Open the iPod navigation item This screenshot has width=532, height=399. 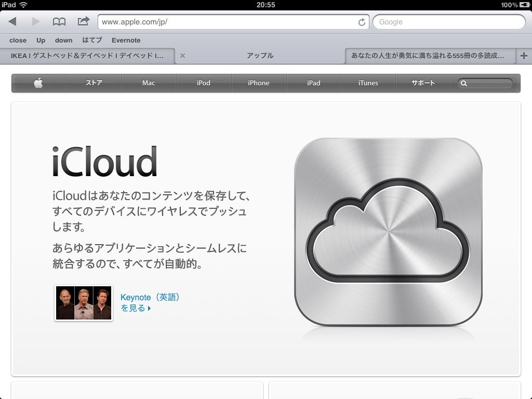[204, 83]
